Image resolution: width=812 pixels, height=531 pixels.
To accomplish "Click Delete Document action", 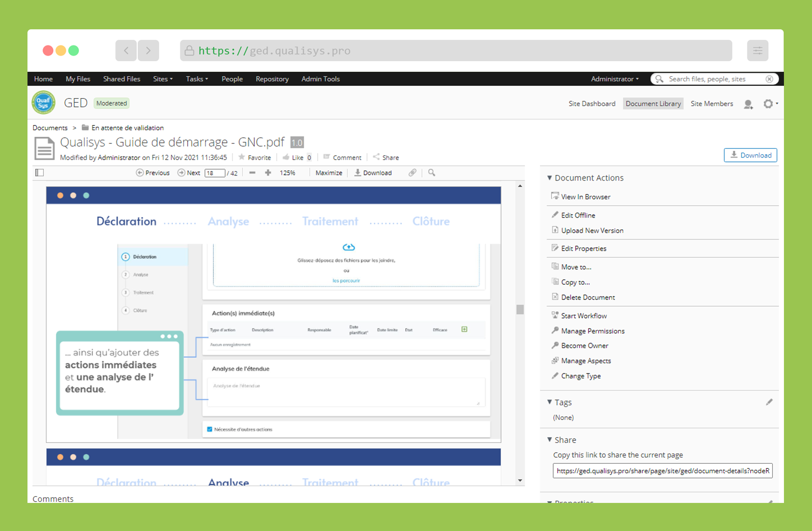I will 583,297.
